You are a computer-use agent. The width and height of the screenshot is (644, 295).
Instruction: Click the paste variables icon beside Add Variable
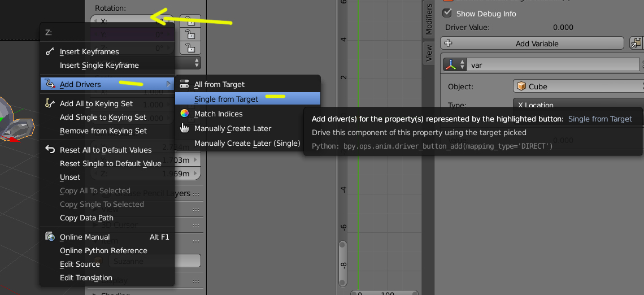click(x=636, y=44)
